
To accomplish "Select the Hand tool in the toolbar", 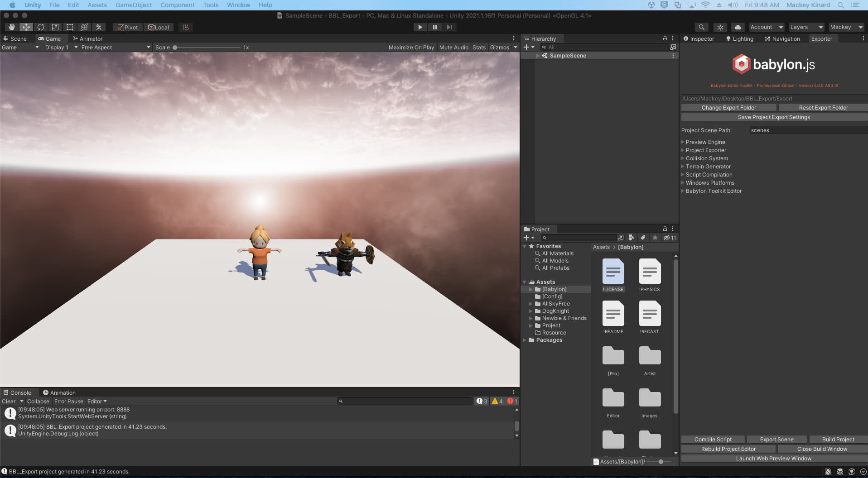I will (x=12, y=27).
